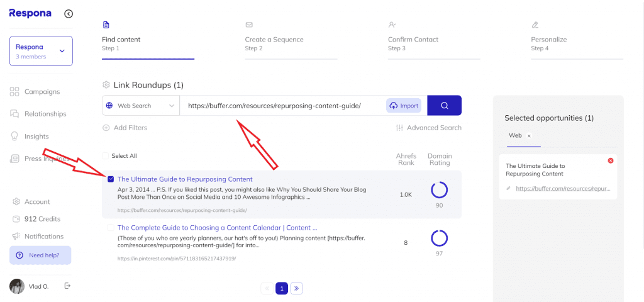Check the Select All checkbox
Screen dimensions: 644x302
click(106, 156)
